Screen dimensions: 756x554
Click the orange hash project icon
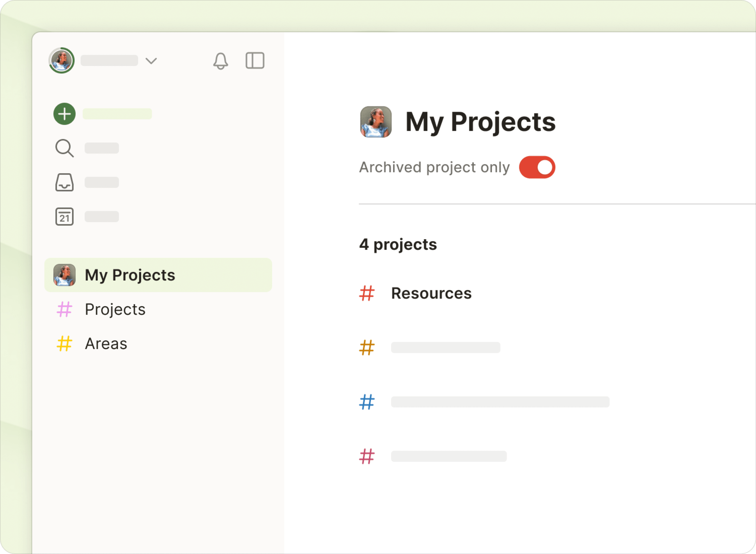tap(366, 348)
